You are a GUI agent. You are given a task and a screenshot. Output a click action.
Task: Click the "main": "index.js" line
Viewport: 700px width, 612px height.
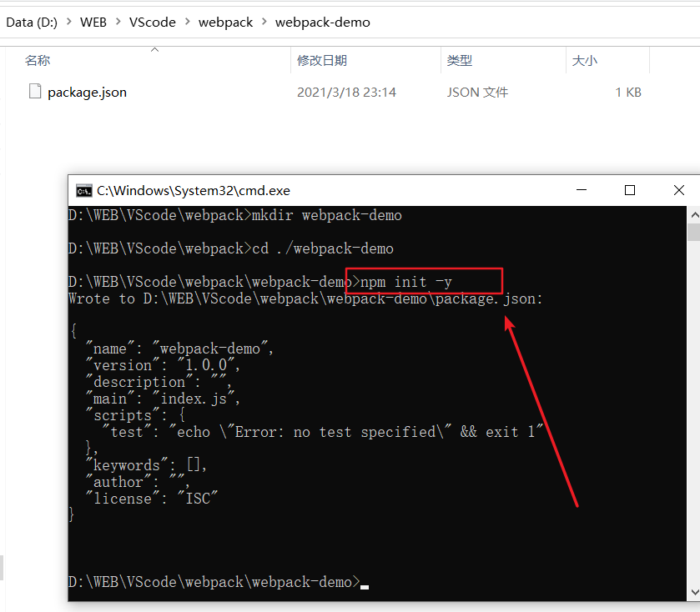tap(163, 399)
